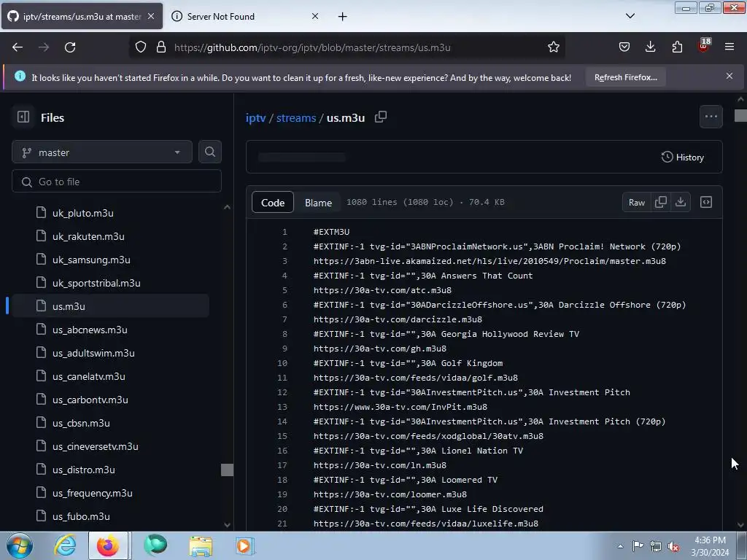
Task: Copy the us.m3u file path
Action: pos(381,117)
